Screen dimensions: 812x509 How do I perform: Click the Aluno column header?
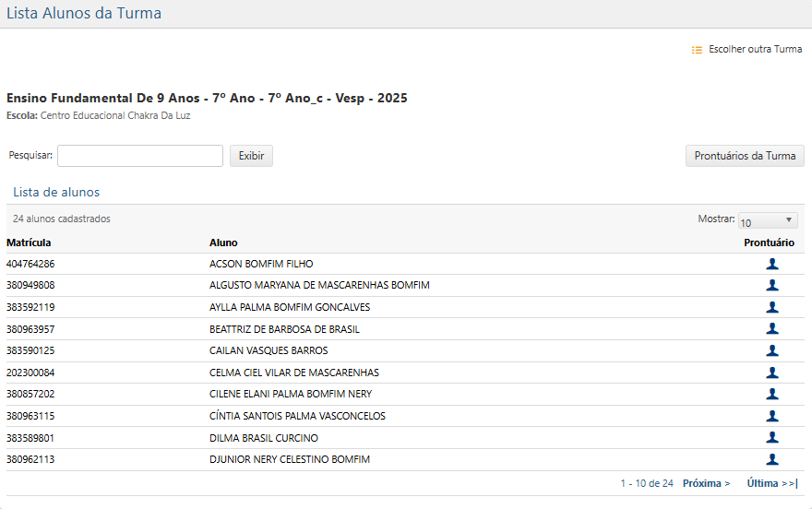[223, 243]
